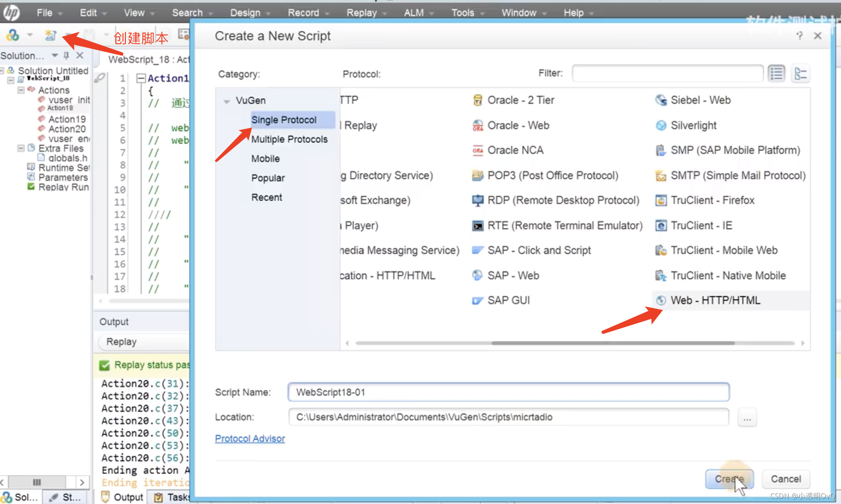Select the Web - HTTP/HTML protocol
The height and width of the screenshot is (504, 841).
click(x=715, y=300)
